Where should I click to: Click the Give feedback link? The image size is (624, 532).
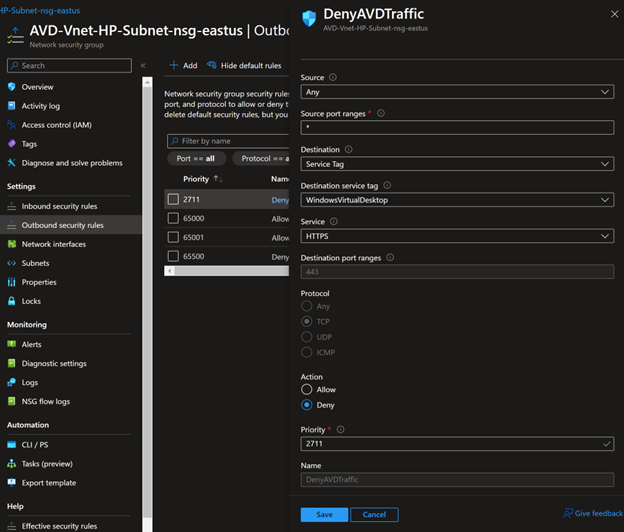(593, 513)
